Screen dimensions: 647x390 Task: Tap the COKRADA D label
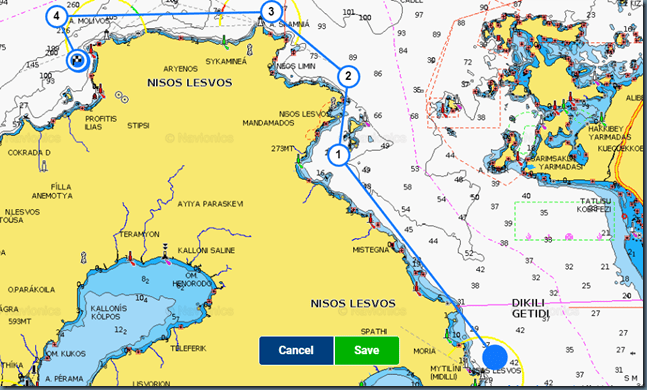click(29, 153)
